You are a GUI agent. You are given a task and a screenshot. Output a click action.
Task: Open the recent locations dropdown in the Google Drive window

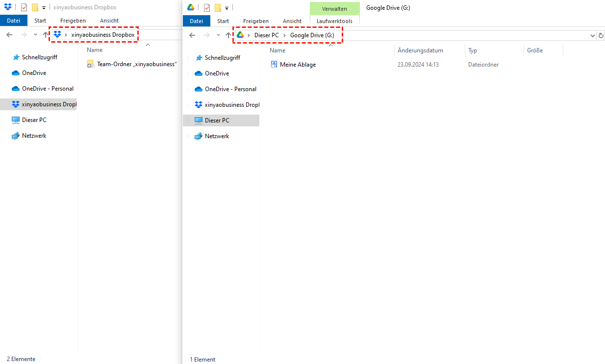(218, 35)
